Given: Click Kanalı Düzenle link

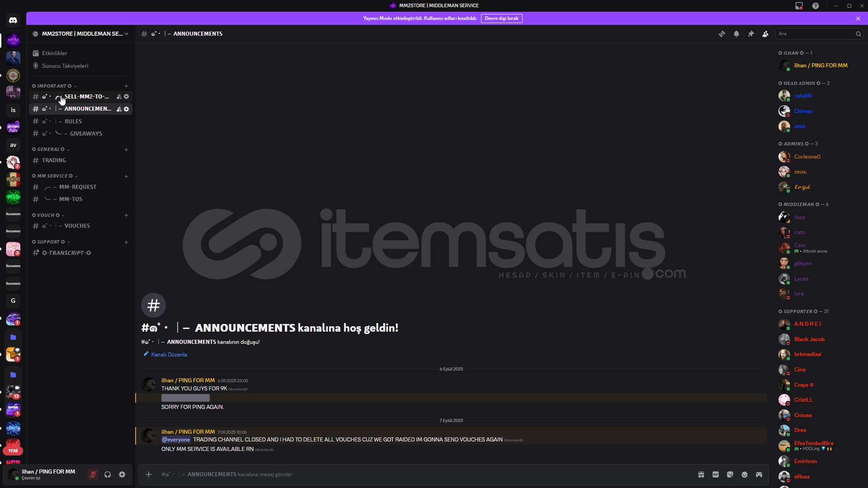Looking at the screenshot, I should [x=165, y=355].
